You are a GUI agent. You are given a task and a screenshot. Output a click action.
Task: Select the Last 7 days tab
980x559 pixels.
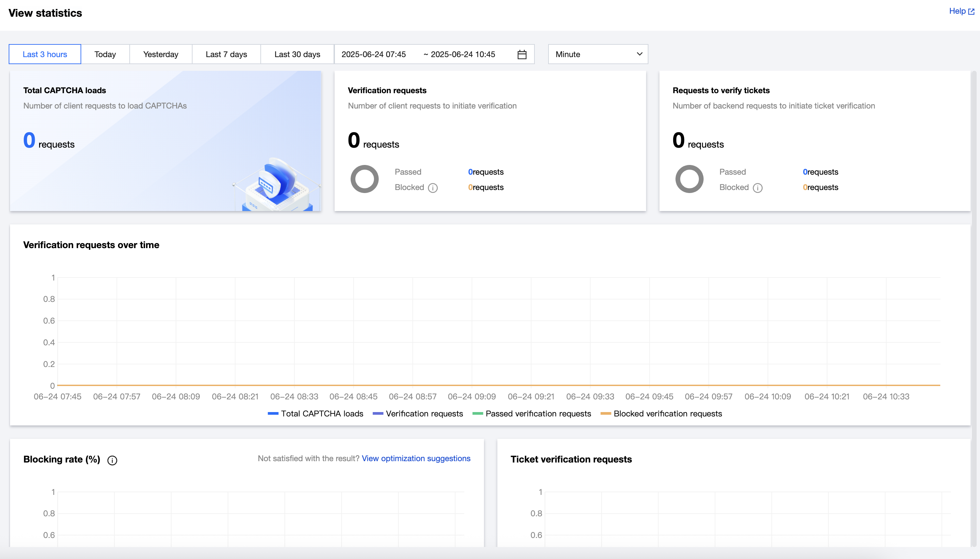226,54
